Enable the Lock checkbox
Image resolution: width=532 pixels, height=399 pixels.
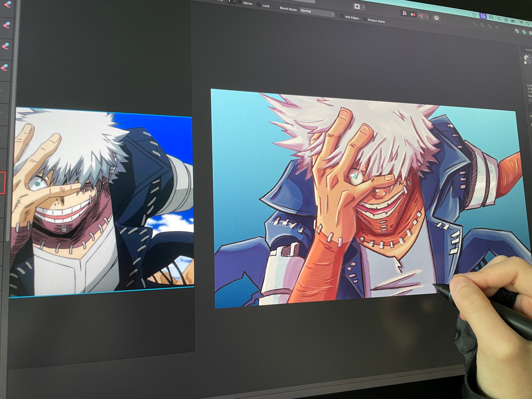pyautogui.click(x=259, y=5)
